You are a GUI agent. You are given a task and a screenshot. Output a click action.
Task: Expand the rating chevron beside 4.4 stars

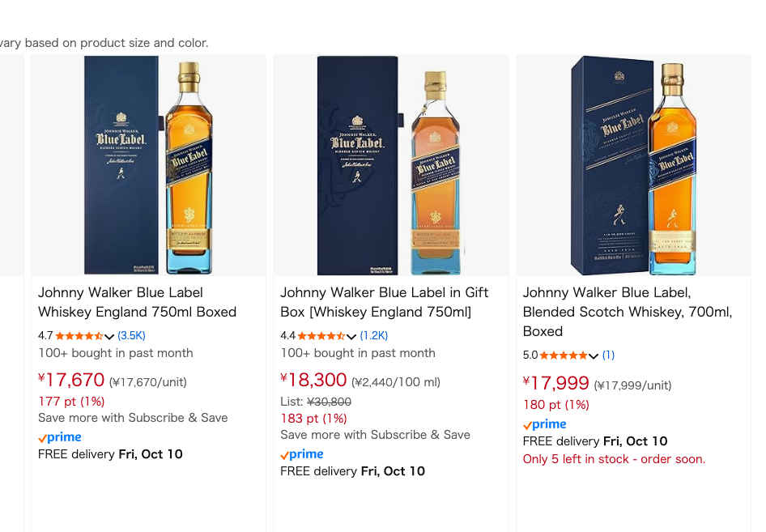point(351,337)
